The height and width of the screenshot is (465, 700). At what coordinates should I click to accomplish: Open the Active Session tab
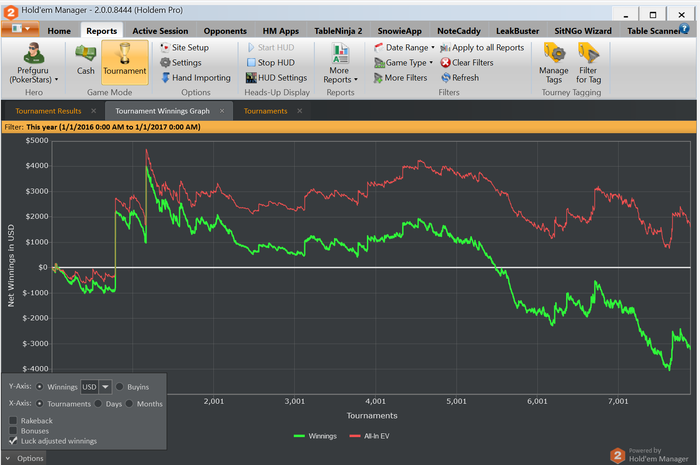pyautogui.click(x=160, y=31)
